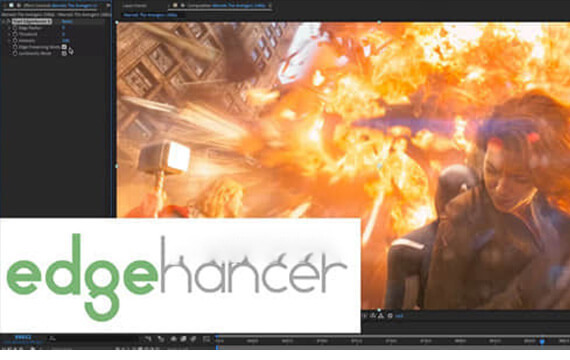Click the blue work area end marker

tap(542, 341)
